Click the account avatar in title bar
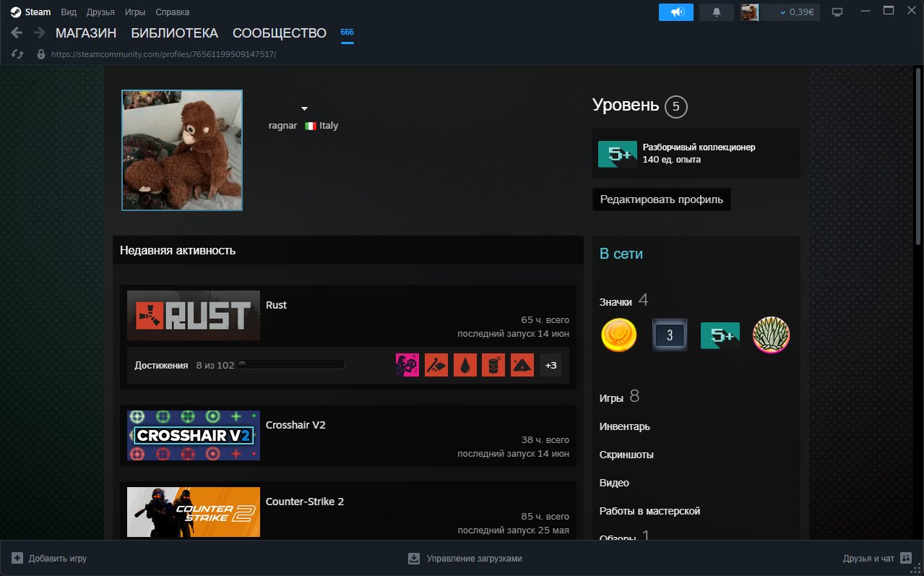 (750, 12)
